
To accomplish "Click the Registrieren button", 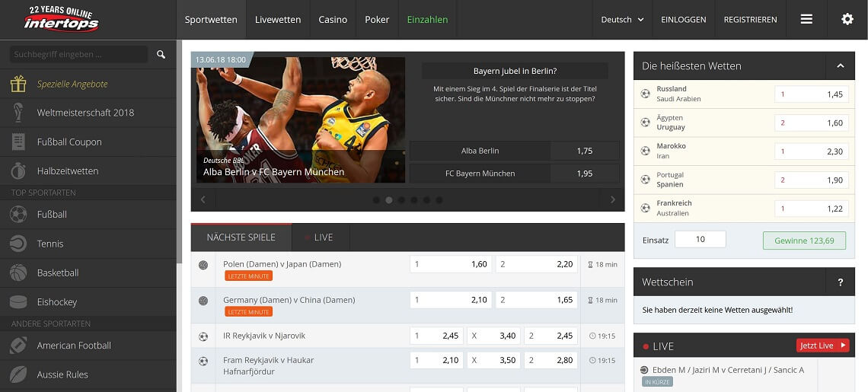I will (750, 19).
